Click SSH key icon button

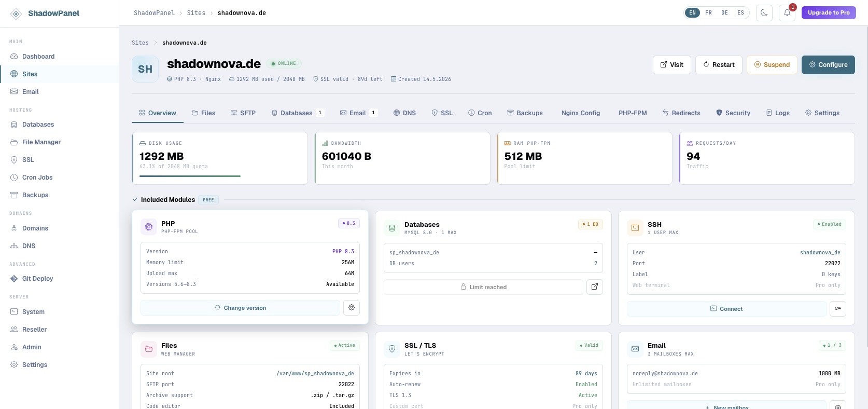pyautogui.click(x=838, y=309)
